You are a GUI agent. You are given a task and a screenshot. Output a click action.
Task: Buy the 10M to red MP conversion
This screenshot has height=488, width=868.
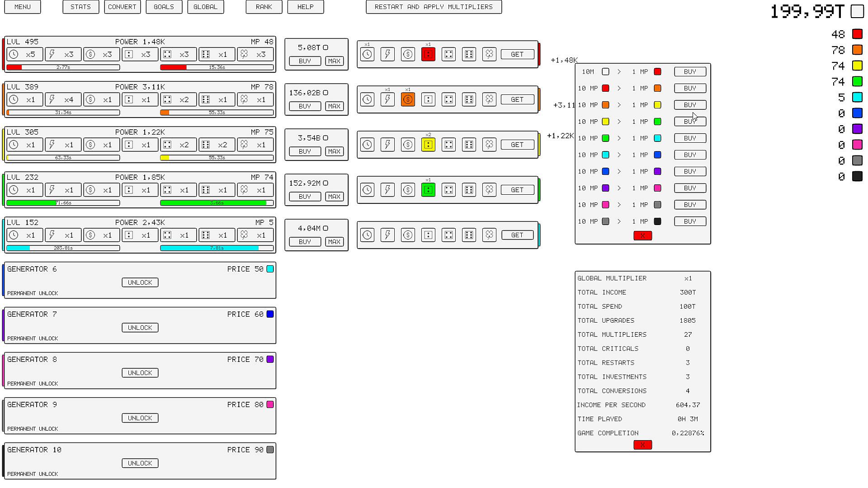[690, 71]
